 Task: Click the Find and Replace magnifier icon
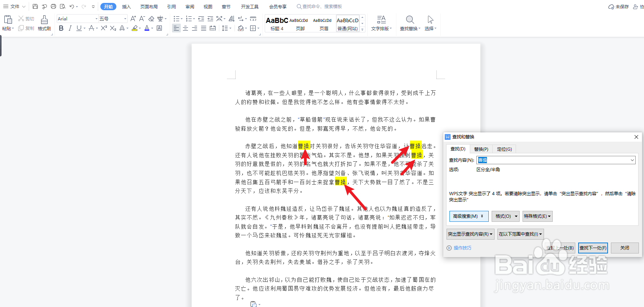pos(410,19)
